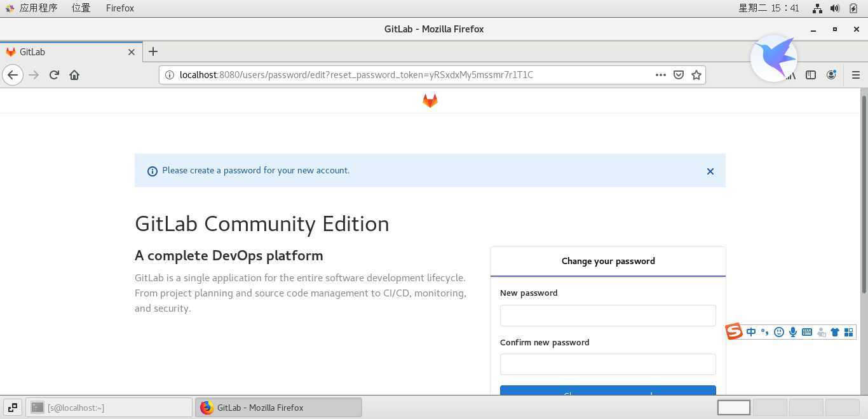Focus the New password field
This screenshot has width=868, height=419.
click(608, 316)
